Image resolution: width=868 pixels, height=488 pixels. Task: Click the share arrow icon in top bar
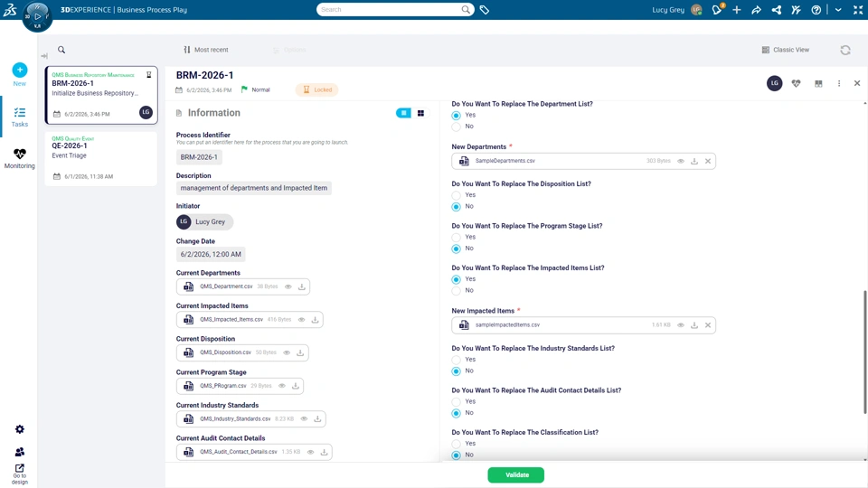coord(756,9)
